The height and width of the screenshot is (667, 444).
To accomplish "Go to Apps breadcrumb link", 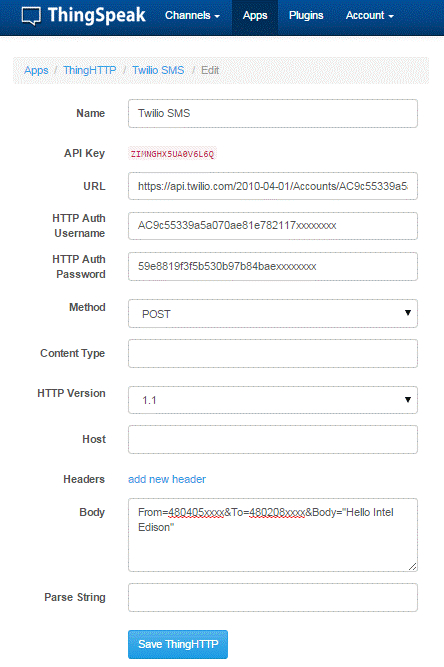I will (x=36, y=70).
